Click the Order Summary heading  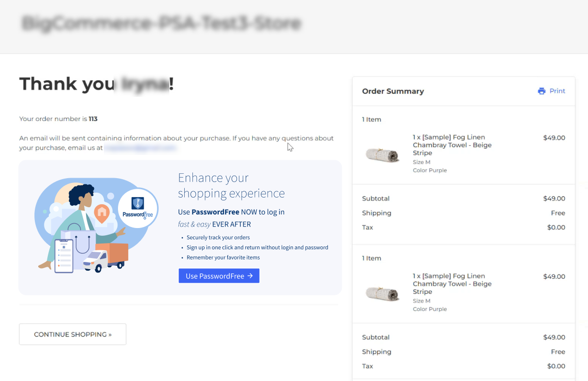pyautogui.click(x=393, y=91)
